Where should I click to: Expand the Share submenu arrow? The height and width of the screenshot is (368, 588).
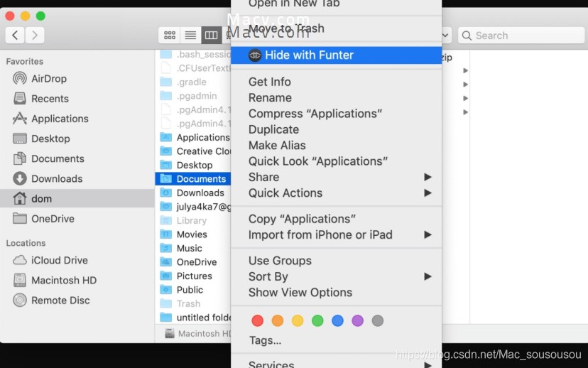click(x=428, y=177)
